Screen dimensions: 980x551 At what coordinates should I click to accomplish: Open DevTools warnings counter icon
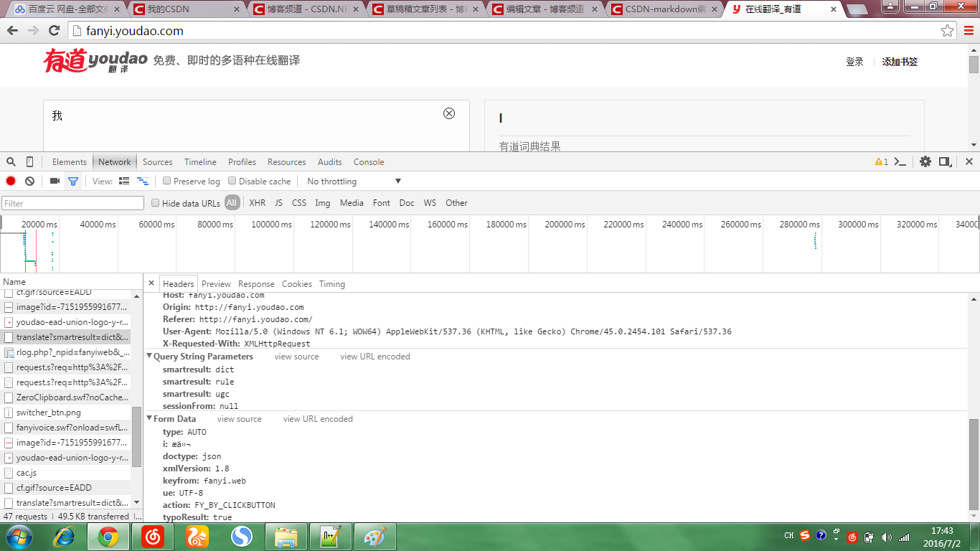pyautogui.click(x=882, y=161)
